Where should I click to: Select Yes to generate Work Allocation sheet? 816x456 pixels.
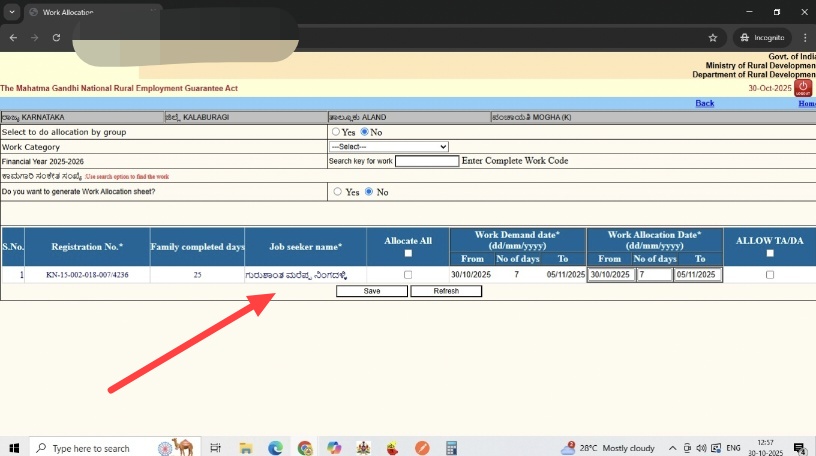pos(338,192)
